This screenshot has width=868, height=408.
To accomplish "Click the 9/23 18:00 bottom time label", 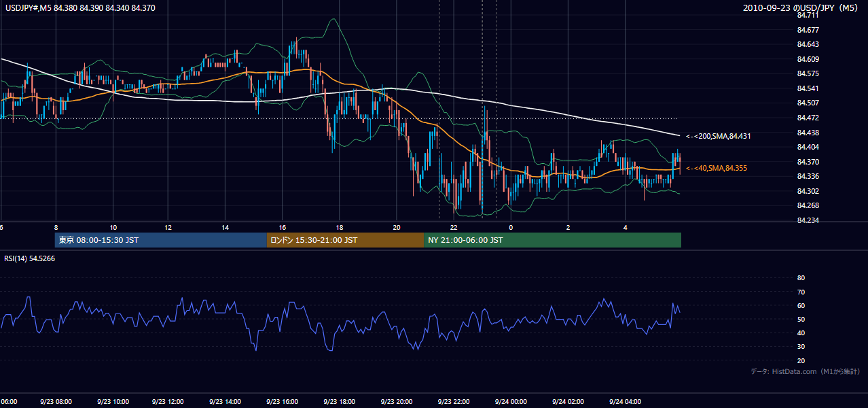I will [340, 402].
